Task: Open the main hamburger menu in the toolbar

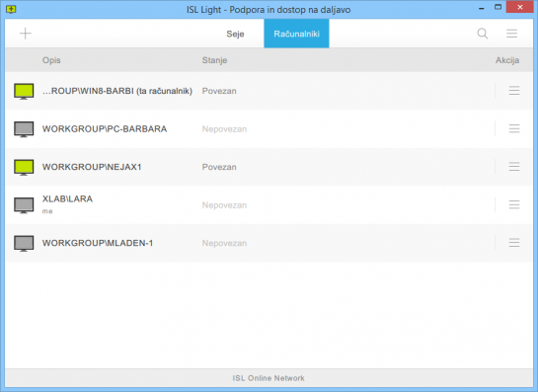Action: [512, 34]
